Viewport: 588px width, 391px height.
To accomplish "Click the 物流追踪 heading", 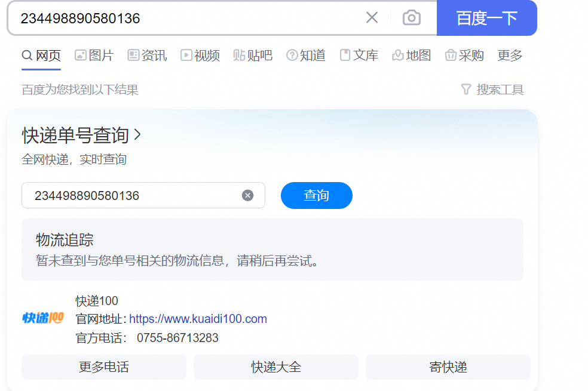I will click(65, 240).
